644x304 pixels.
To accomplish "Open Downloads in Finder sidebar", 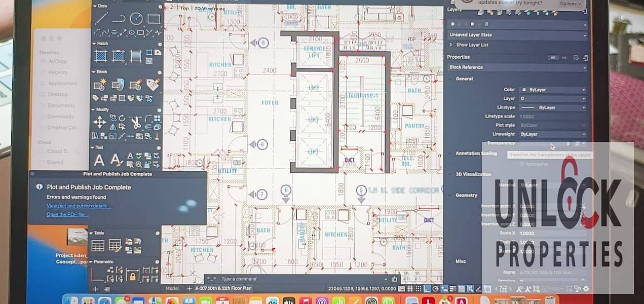I will pyautogui.click(x=60, y=117).
